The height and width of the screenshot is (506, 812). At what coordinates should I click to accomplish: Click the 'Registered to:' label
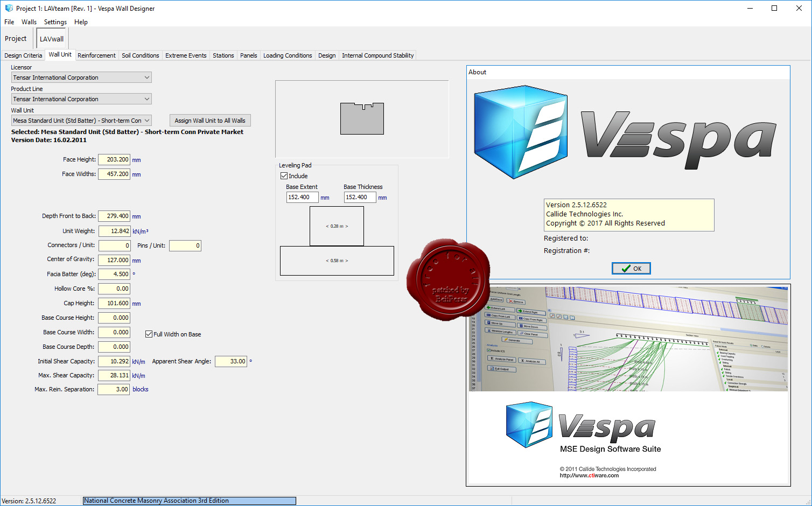[566, 238]
